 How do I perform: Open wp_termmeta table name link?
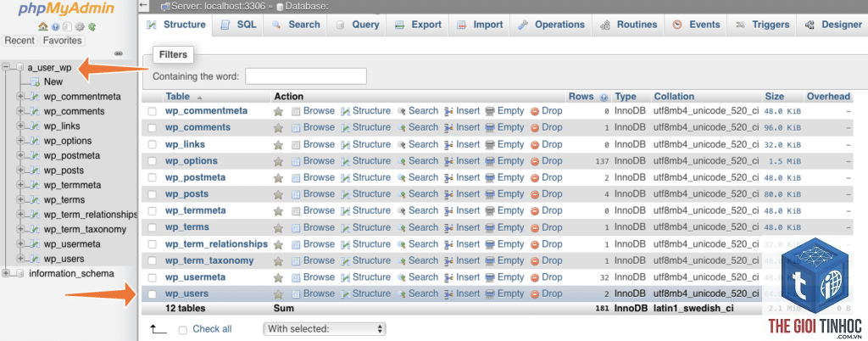196,211
